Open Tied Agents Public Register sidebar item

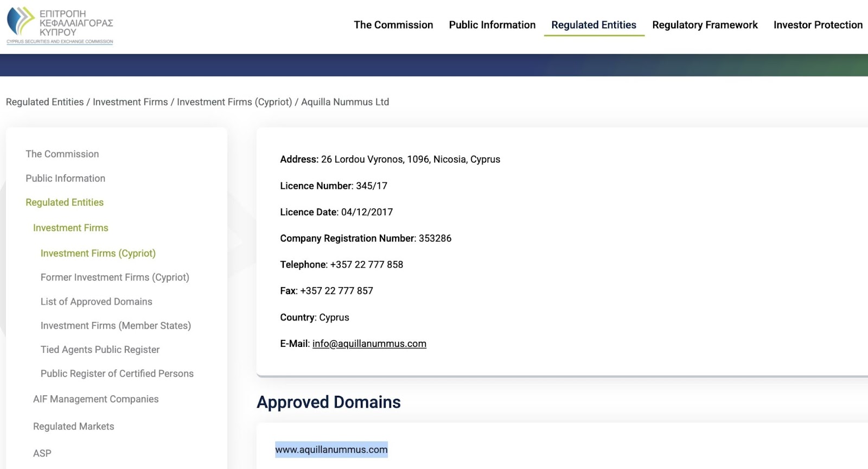100,350
